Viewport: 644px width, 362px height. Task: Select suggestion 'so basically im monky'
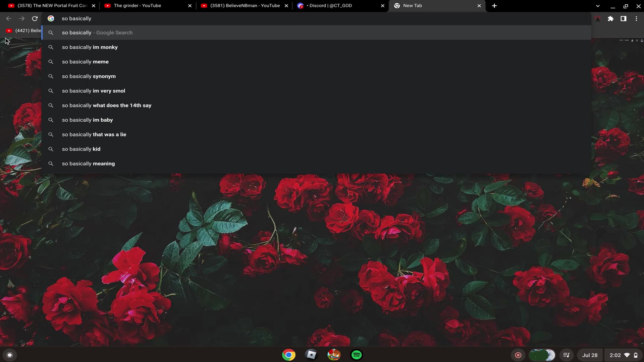(90, 47)
